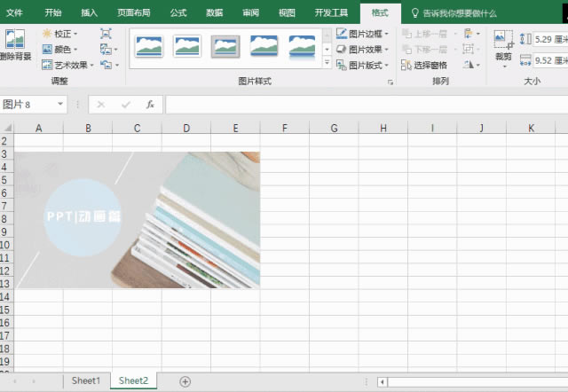The width and height of the screenshot is (568, 392).
Task: Open the Corrections (校正) menu
Action: [x=60, y=34]
